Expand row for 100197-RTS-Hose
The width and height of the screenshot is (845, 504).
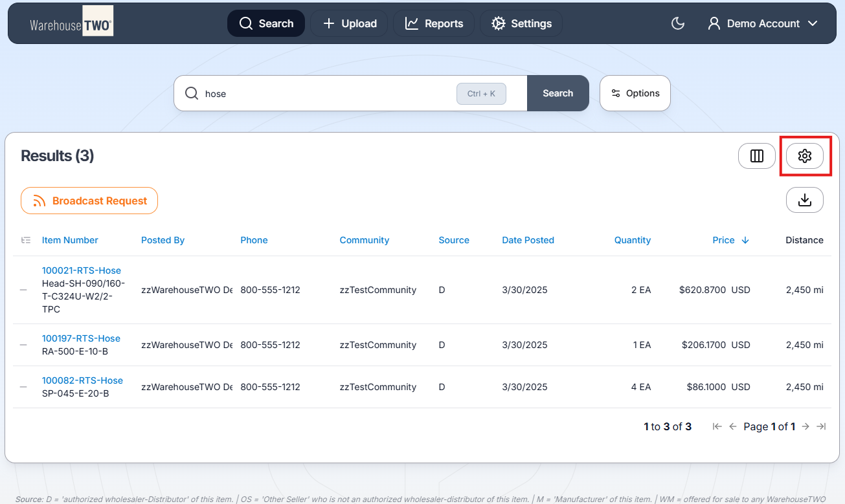(x=23, y=345)
